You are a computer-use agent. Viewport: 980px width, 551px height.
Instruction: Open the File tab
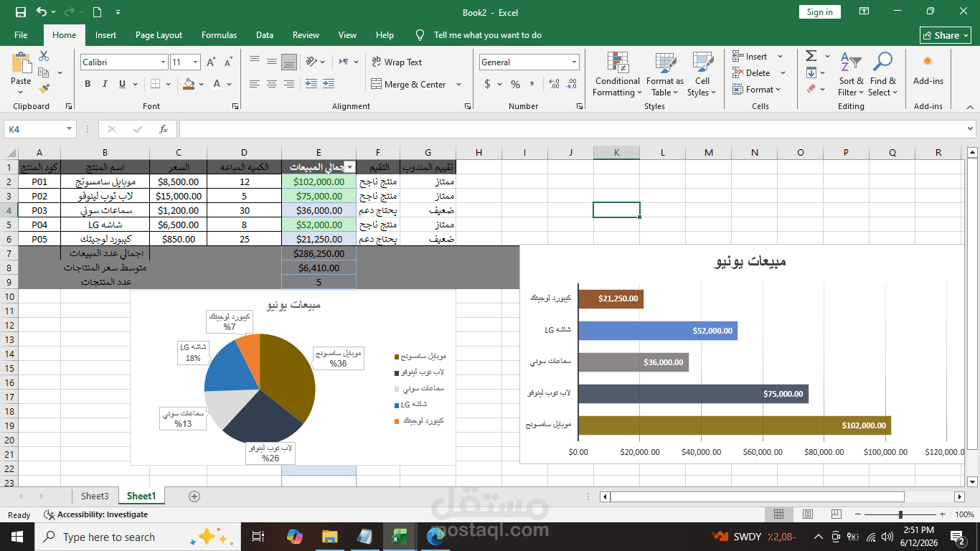[21, 35]
